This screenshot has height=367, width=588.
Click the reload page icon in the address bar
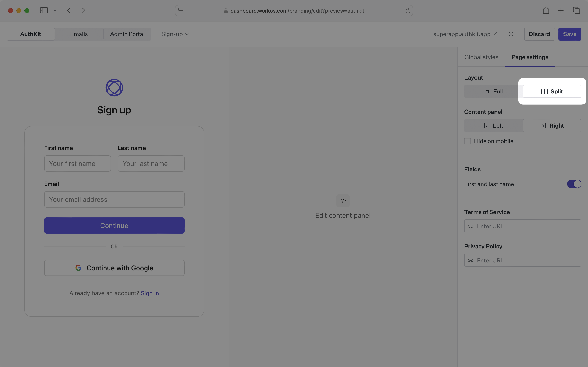pyautogui.click(x=408, y=11)
